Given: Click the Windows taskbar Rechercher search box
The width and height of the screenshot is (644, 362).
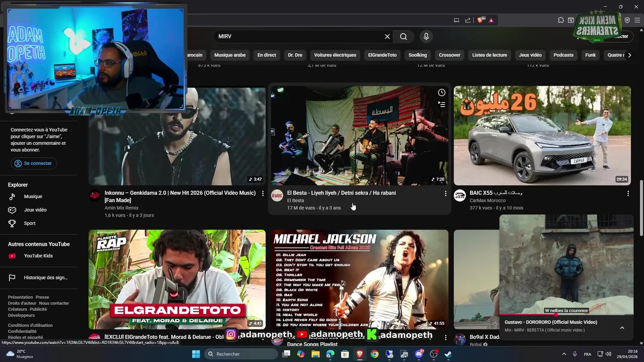Looking at the screenshot, I should 242,354.
